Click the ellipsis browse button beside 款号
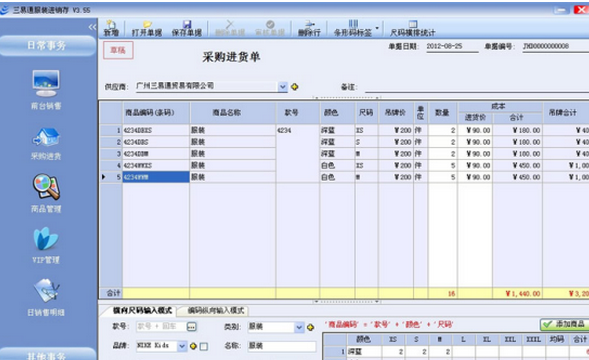This screenshot has width=589, height=360. click(192, 327)
